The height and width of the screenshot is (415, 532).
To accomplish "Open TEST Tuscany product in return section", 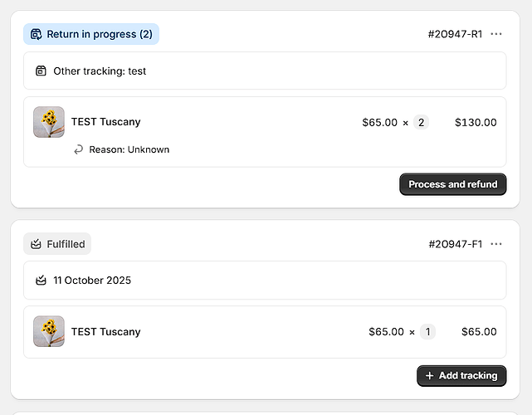I will 105,122.
